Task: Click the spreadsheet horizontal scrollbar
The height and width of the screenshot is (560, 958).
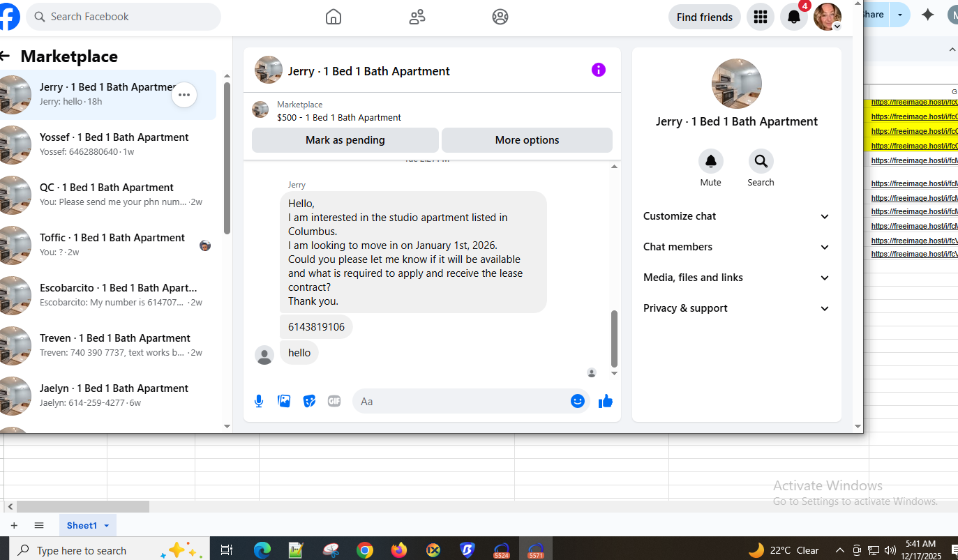Action: 83,507
